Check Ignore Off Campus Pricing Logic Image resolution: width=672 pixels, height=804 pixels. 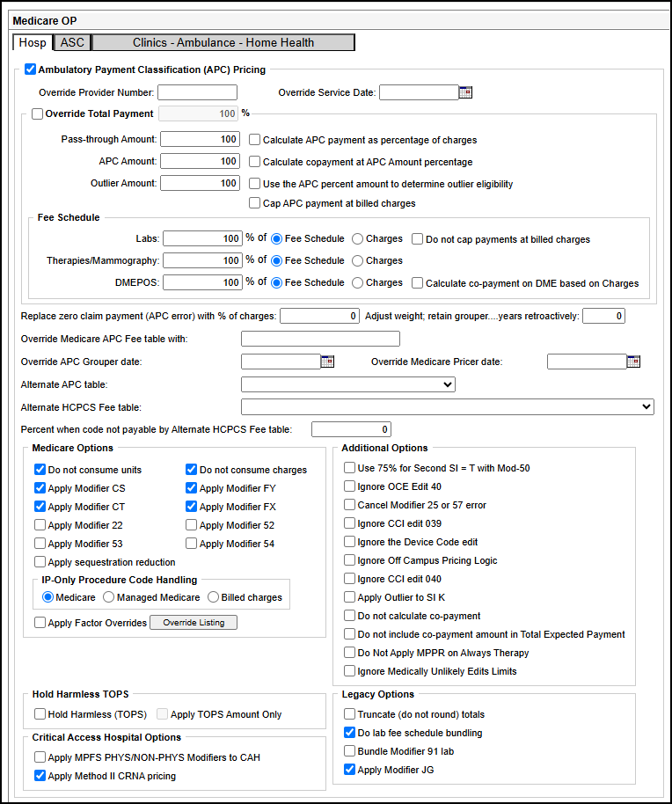tap(349, 560)
